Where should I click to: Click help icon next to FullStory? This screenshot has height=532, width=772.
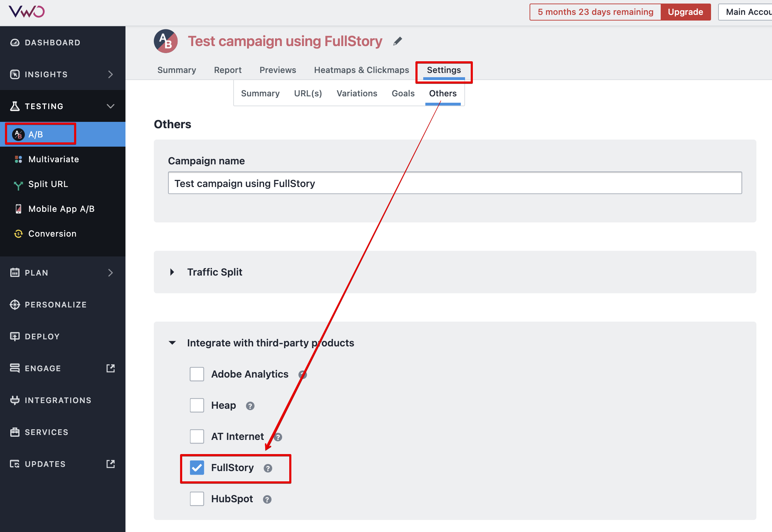tap(268, 468)
